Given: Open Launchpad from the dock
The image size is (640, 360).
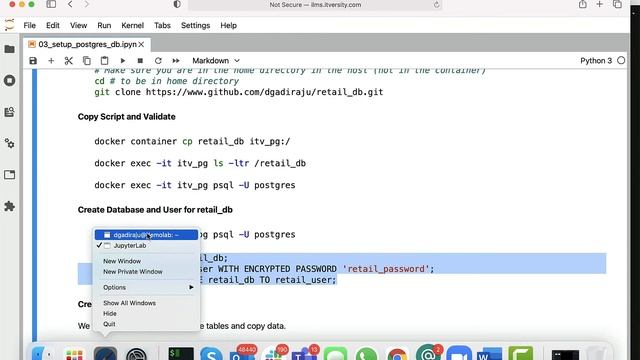Looking at the screenshot, I should coord(74,354).
